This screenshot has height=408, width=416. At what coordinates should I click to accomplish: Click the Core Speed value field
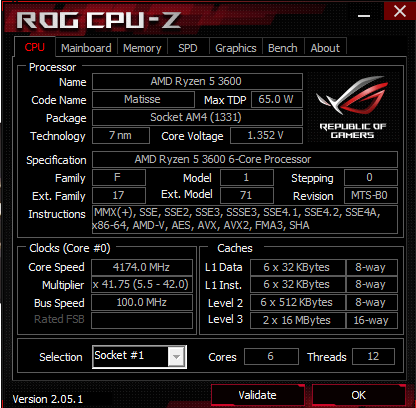coord(142,267)
